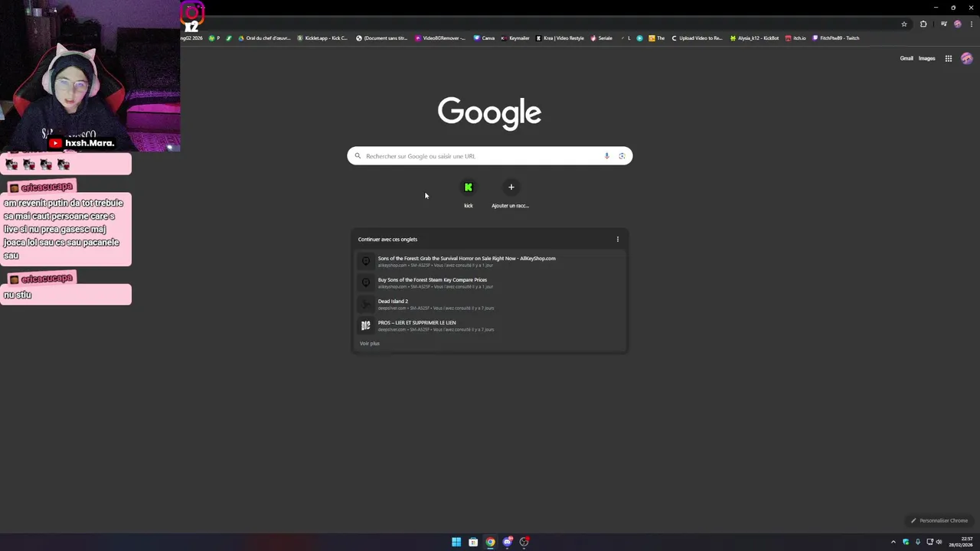Open the volume icon in the system tray
Screen dimensions: 980x551
click(939, 542)
